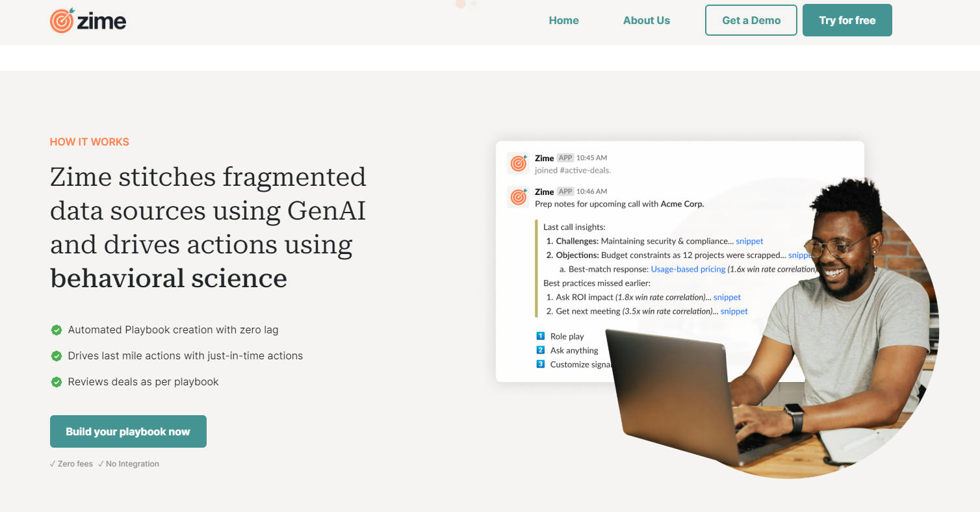Image resolution: width=980 pixels, height=512 pixels.
Task: Click the green checkmark beside Drives last mile actions
Action: click(57, 356)
